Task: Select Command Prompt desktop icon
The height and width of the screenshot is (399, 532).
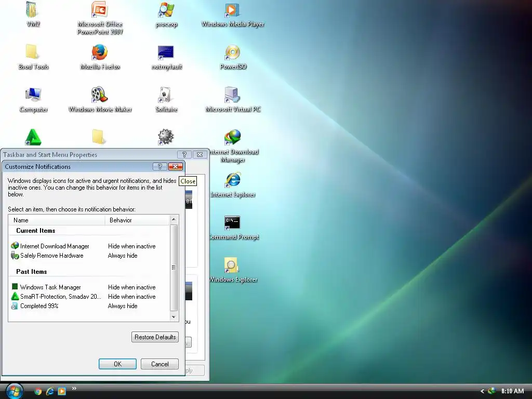Action: (233, 228)
